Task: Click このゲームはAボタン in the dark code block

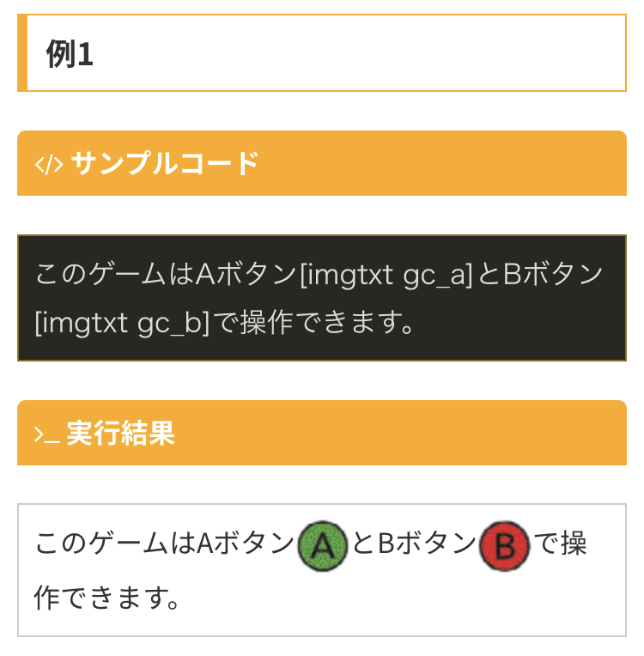Action: coord(166,275)
